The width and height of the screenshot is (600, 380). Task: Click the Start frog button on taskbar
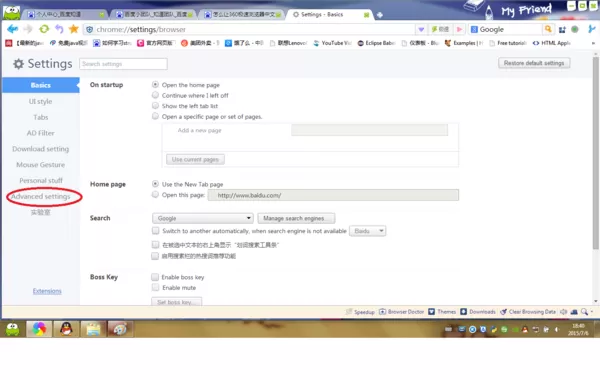tap(12, 329)
